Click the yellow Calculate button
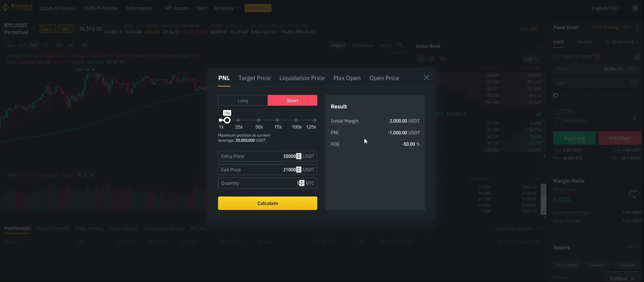The image size is (644, 282). pyautogui.click(x=267, y=203)
